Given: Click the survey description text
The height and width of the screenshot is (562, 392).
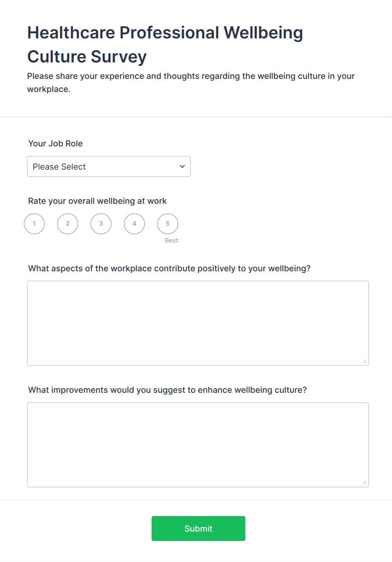Looking at the screenshot, I should click(191, 82).
